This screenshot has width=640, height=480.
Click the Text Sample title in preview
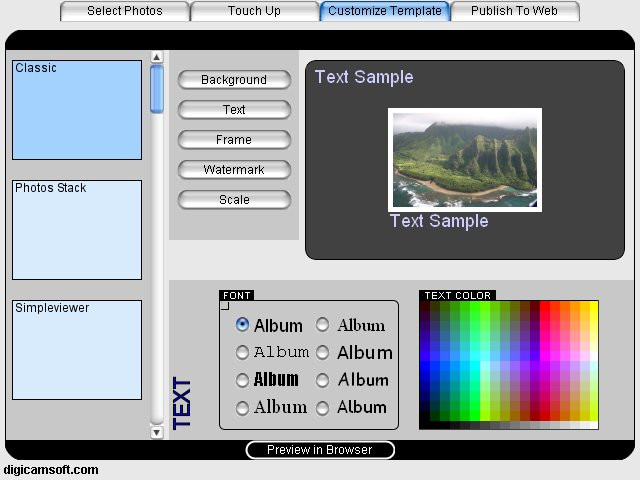(x=364, y=77)
